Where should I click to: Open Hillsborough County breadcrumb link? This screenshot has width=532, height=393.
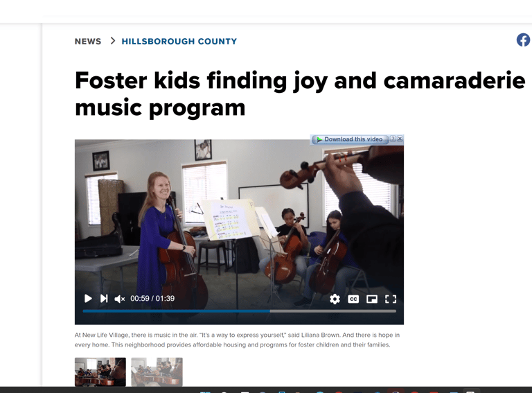pos(179,42)
